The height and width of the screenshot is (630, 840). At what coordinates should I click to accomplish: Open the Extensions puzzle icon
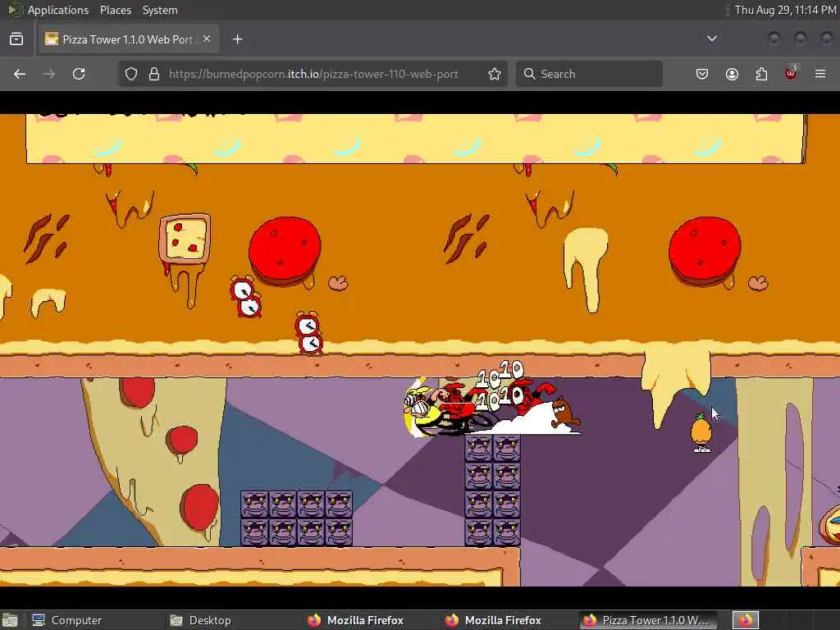pos(761,74)
